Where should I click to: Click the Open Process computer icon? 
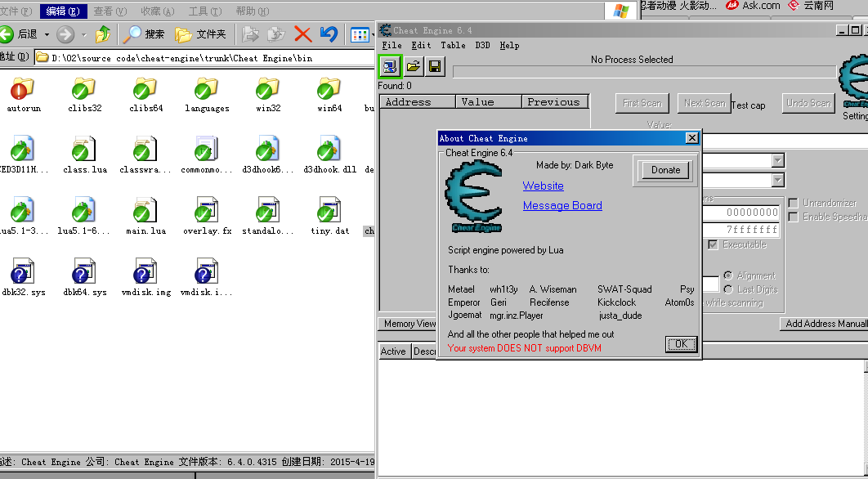point(390,66)
